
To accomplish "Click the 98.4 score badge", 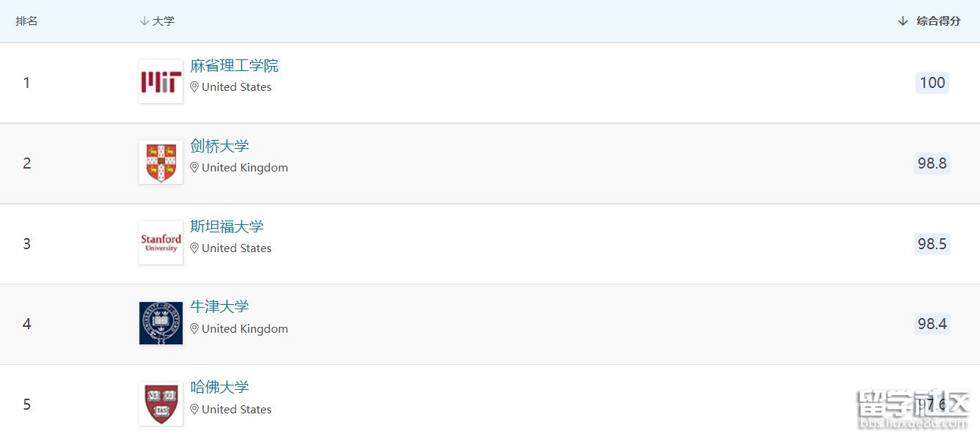I will [932, 324].
